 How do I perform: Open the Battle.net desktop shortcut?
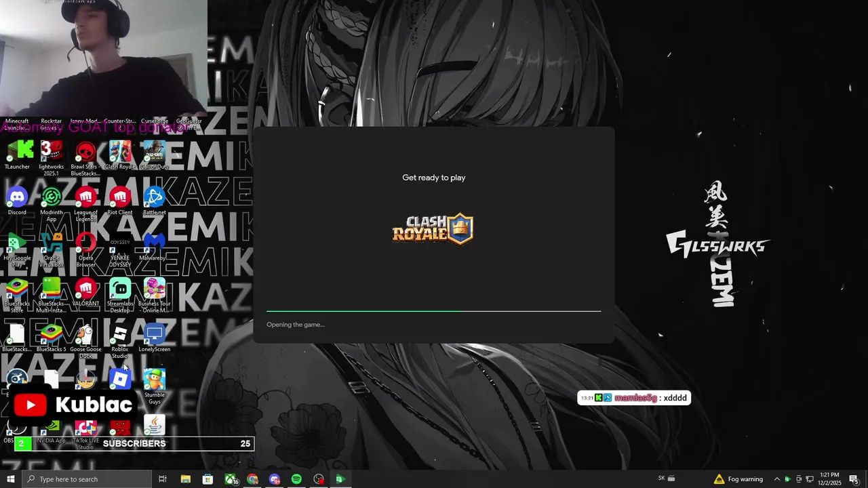coord(154,201)
